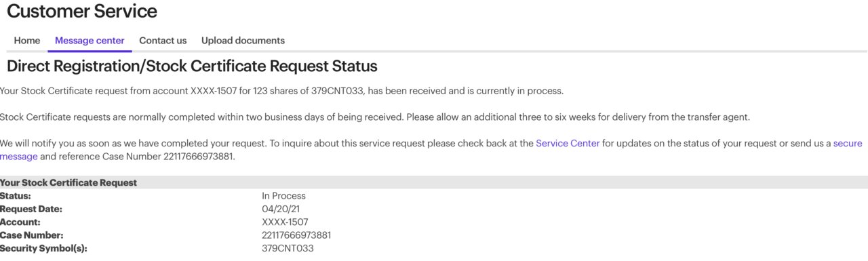Click the account value XXXX-1507 in table
868x261 pixels.
pos(285,222)
